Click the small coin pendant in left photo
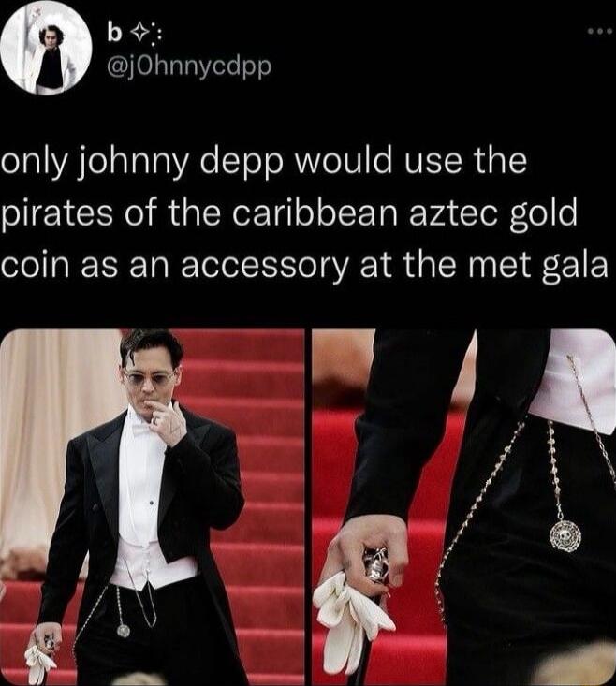Image resolution: width=616 pixels, height=686 pixels. coord(124,631)
